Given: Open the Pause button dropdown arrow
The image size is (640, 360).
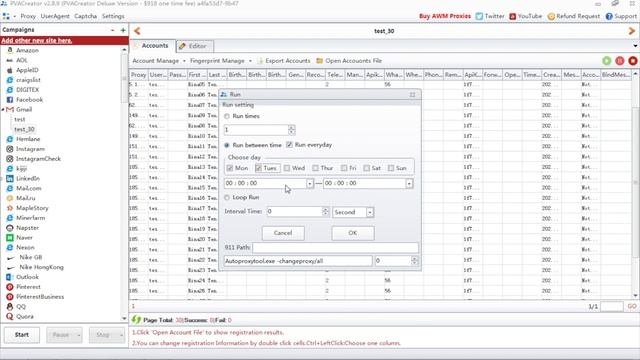Looking at the screenshot, I should (79, 335).
